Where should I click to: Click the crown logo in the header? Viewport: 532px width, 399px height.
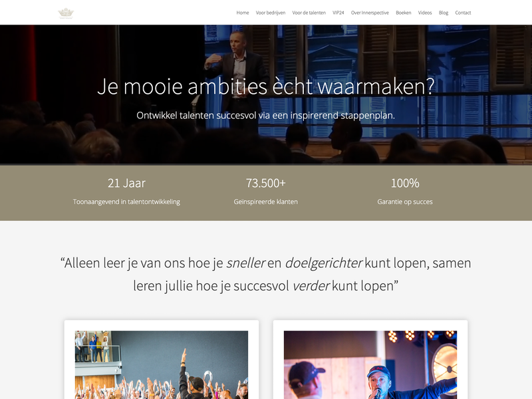(66, 13)
